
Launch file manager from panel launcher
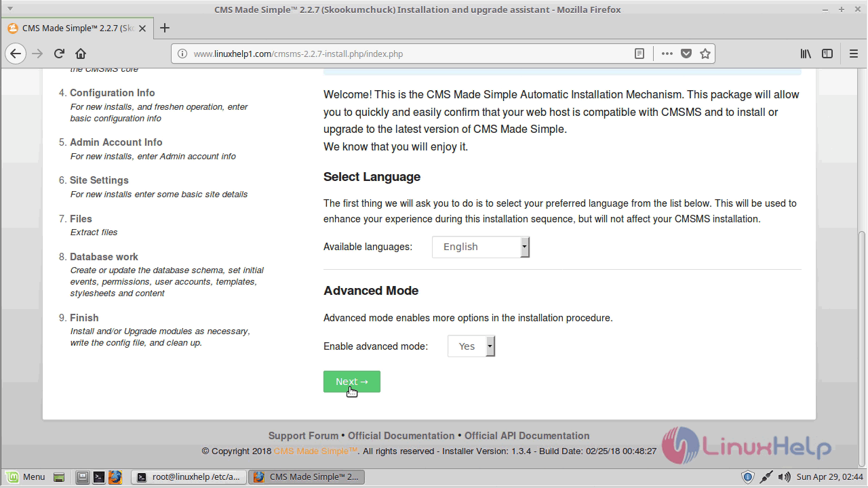(x=82, y=477)
